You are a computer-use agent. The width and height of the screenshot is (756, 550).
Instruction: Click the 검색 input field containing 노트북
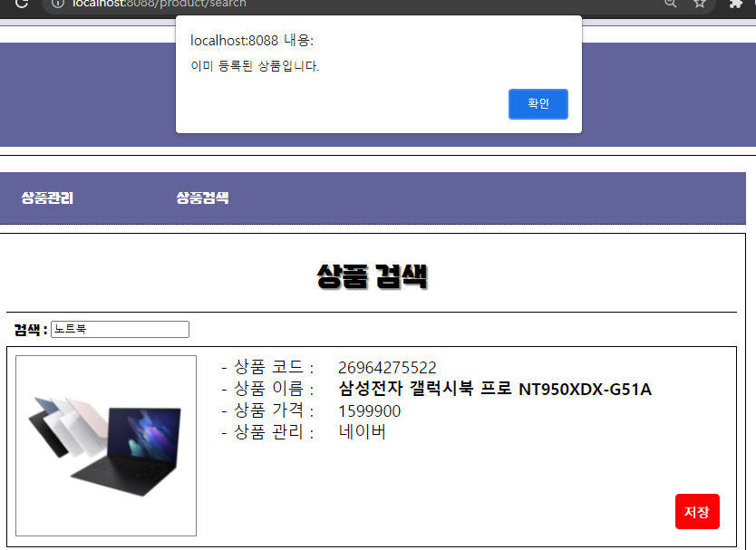point(120,329)
